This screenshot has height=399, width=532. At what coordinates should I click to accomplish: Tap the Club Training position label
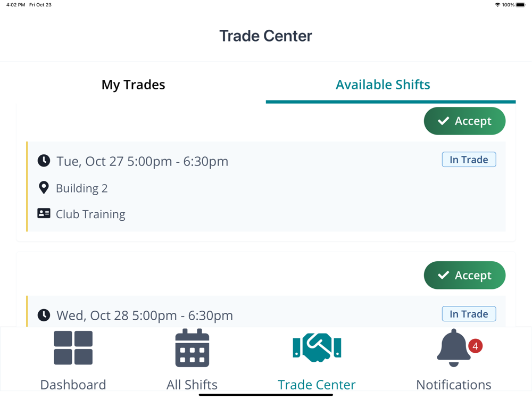click(90, 214)
